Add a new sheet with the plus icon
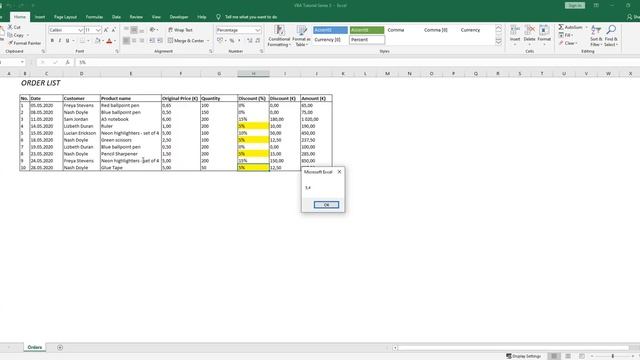The image size is (640, 360). 60,347
